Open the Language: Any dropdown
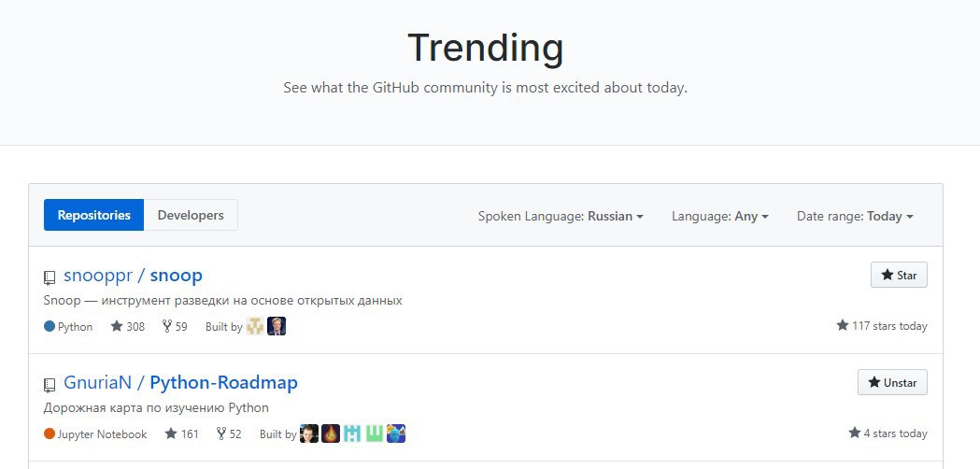 720,217
